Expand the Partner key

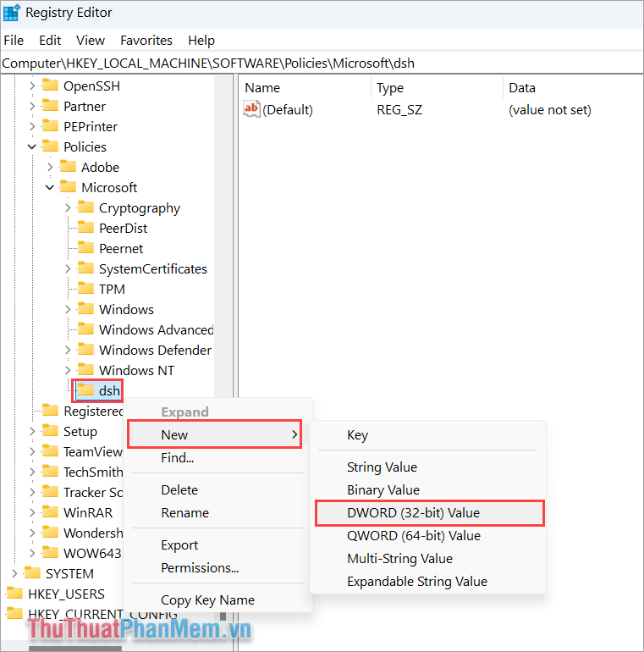32,106
